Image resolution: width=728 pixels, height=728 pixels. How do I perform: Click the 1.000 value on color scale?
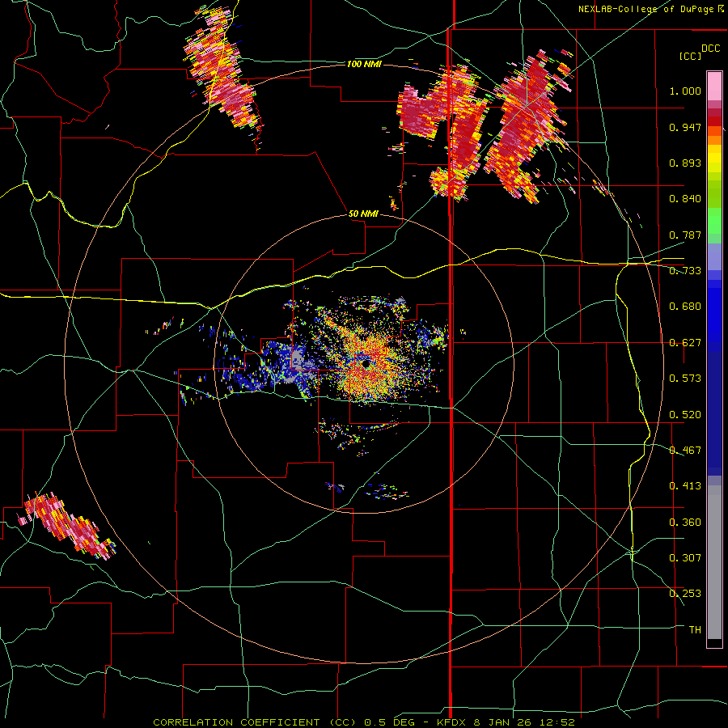685,91
